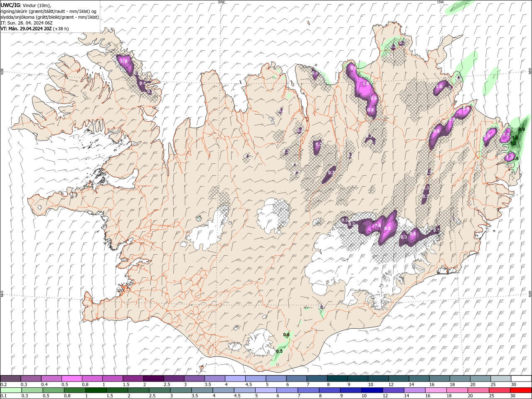
Task: Select the light pink lower swatch labeled 16
Action: [436, 390]
